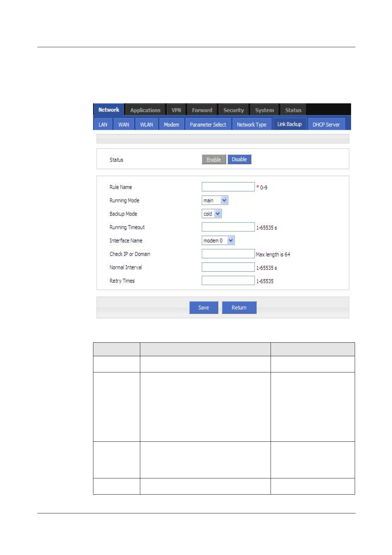392x555 pixels.
Task: Expand the Interface Name dropdown
Action: (x=218, y=240)
